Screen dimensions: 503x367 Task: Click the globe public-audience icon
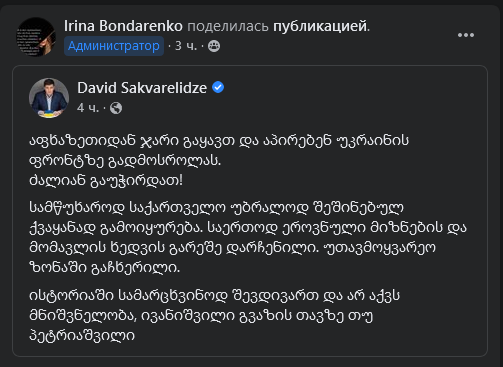(x=116, y=108)
